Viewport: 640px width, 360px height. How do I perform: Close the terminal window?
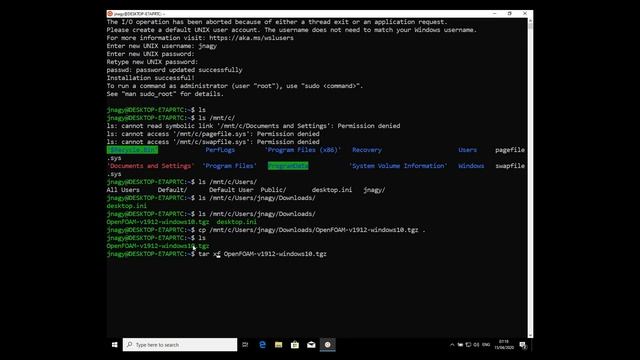(525, 13)
